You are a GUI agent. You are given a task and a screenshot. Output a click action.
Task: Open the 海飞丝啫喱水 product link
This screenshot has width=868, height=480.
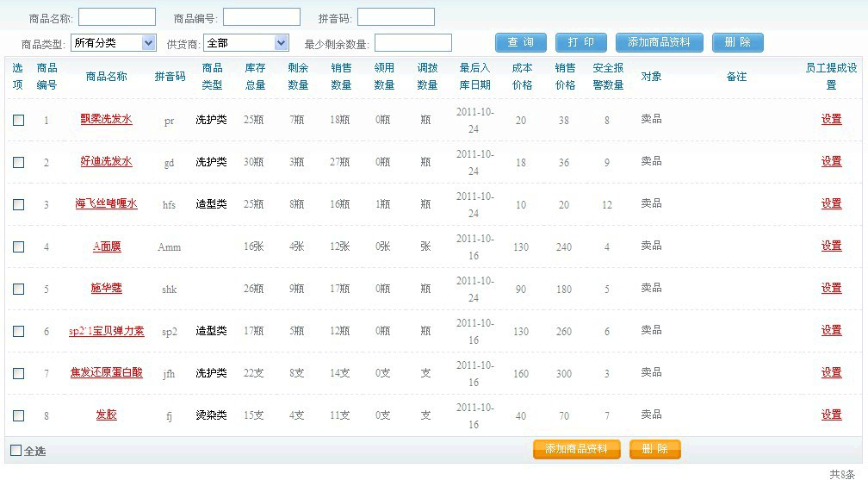(x=107, y=204)
